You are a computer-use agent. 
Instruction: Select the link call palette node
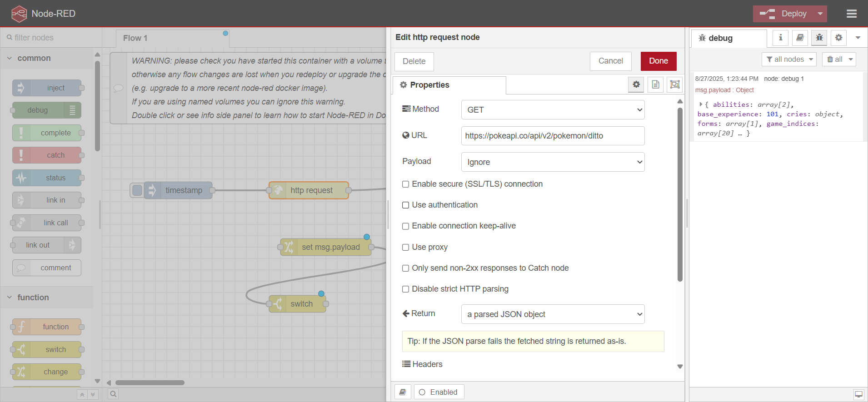pos(47,223)
